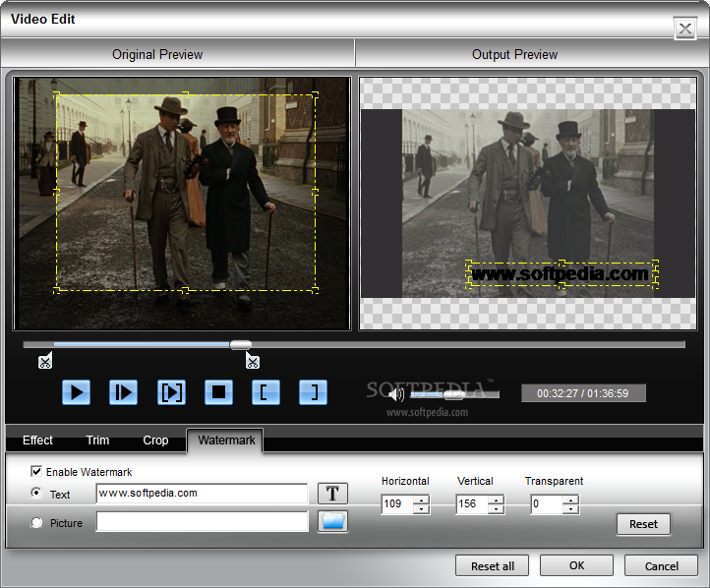Click the crop rectangle bottom-right corner handle
This screenshot has width=710, height=588.
coord(315,289)
